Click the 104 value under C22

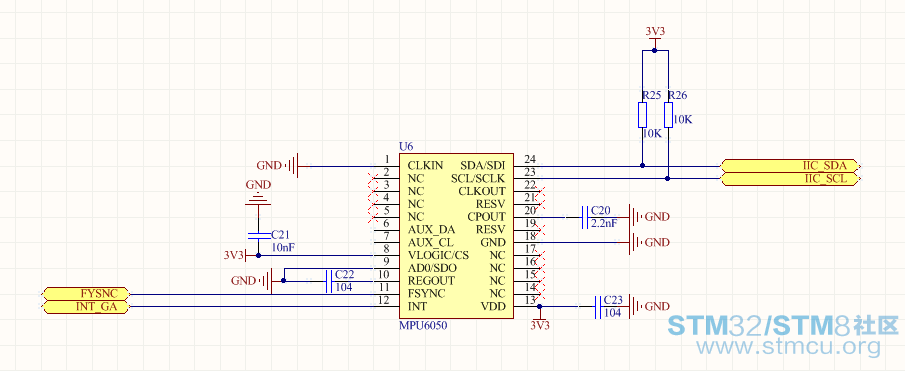pyautogui.click(x=343, y=287)
